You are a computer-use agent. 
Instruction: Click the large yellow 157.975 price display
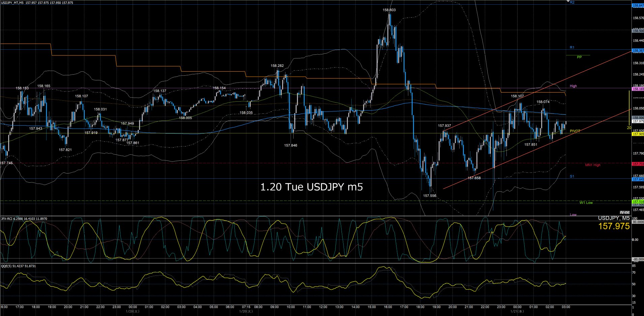(614, 226)
